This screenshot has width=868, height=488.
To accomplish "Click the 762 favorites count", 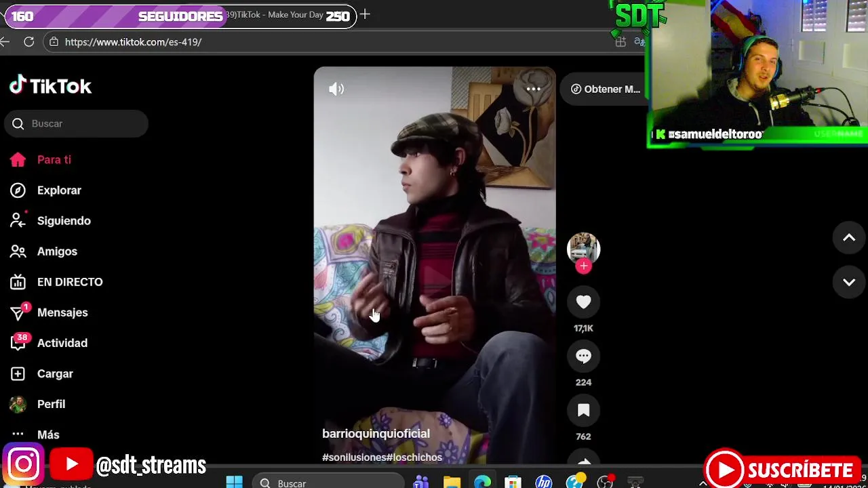I will 583,436.
